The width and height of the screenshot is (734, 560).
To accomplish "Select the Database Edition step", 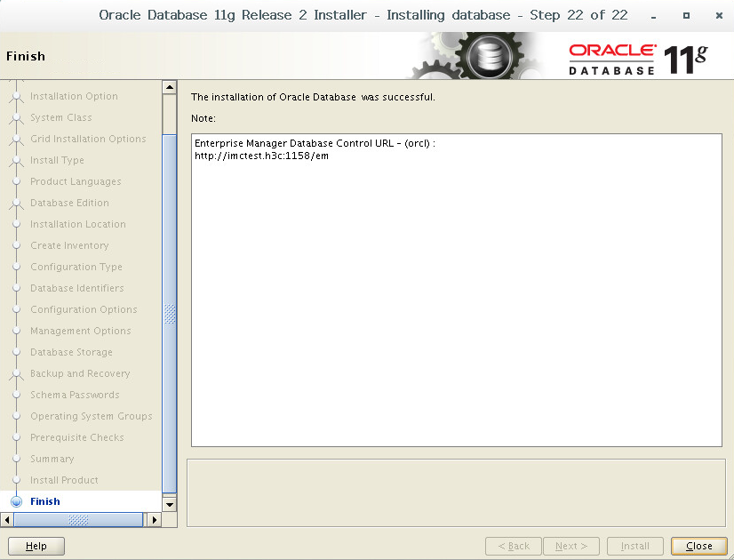I will click(69, 203).
